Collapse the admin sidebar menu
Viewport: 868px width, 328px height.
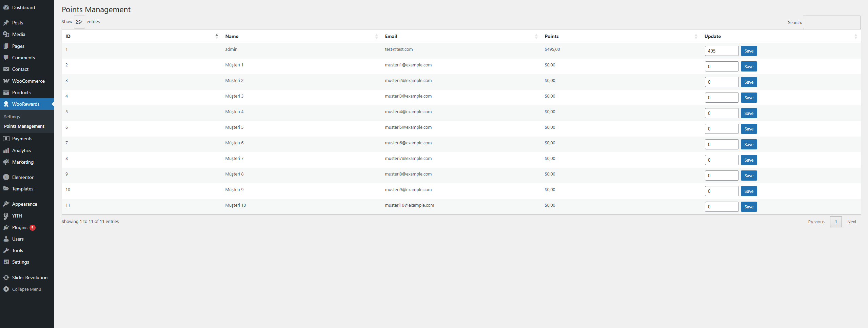[x=26, y=289]
